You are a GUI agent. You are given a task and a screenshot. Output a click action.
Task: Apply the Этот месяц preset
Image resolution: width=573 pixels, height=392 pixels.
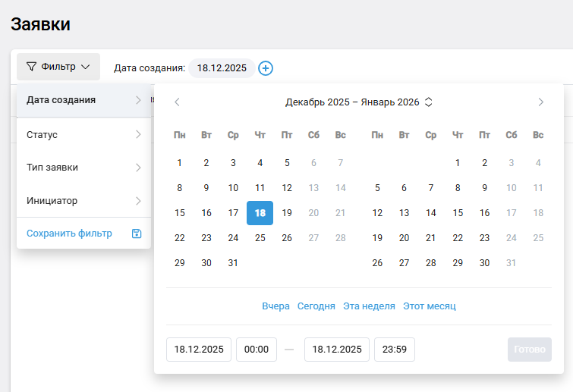coord(430,306)
